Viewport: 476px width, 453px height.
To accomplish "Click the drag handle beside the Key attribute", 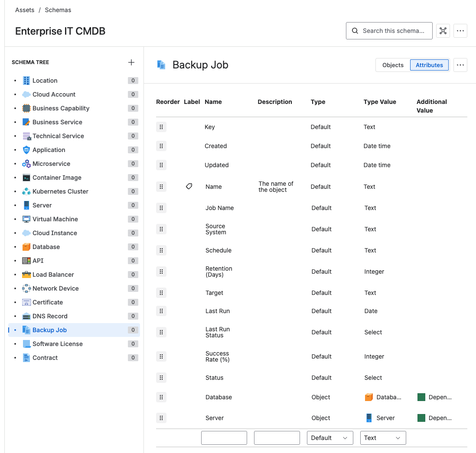I will click(161, 127).
